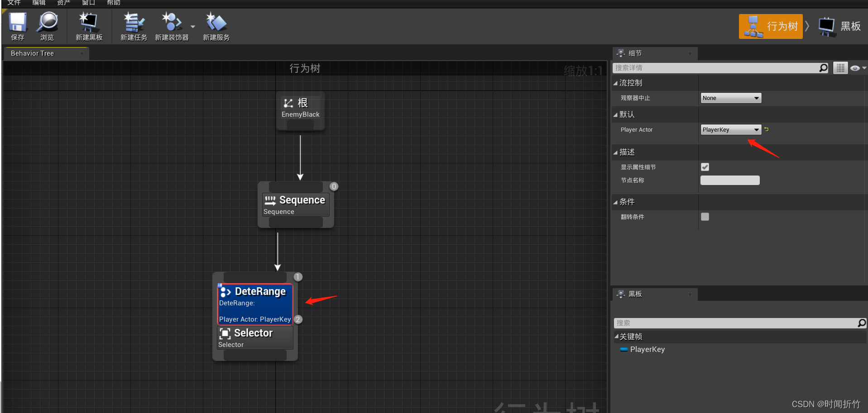This screenshot has width=868, height=413.
Task: Select the Details (细节) panel tab
Action: 655,53
